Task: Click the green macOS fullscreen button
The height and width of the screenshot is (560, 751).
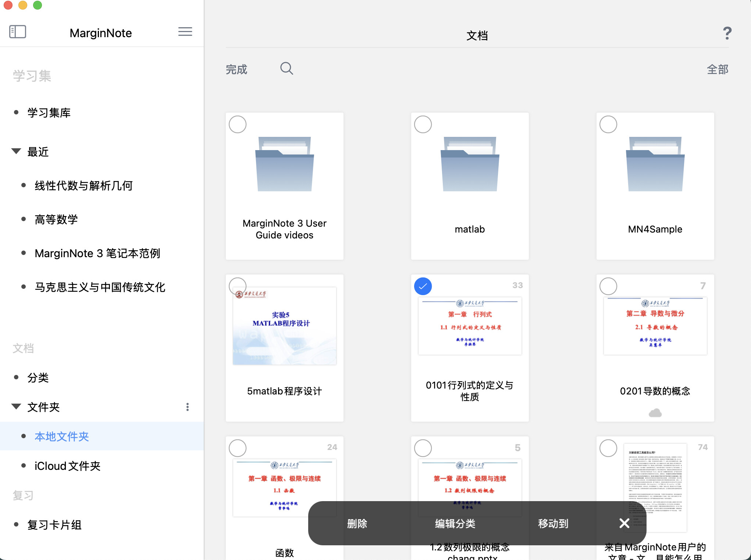Action: [x=37, y=6]
